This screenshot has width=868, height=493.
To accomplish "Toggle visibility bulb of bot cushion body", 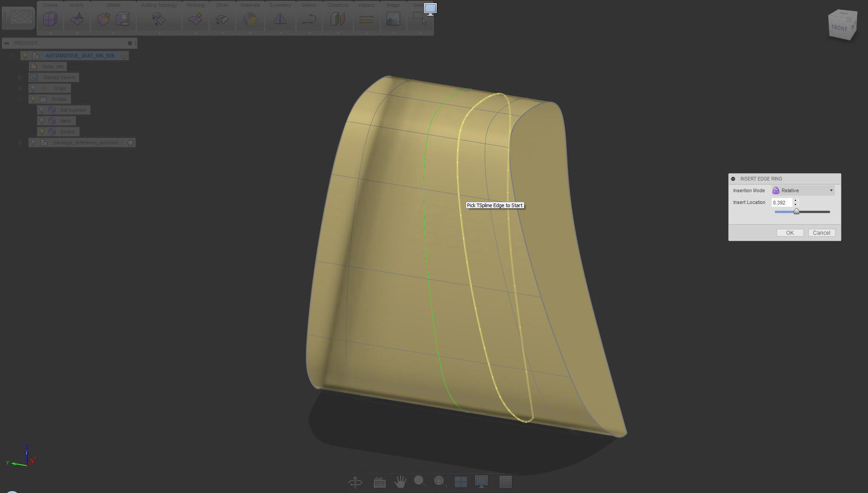I will (42, 110).
